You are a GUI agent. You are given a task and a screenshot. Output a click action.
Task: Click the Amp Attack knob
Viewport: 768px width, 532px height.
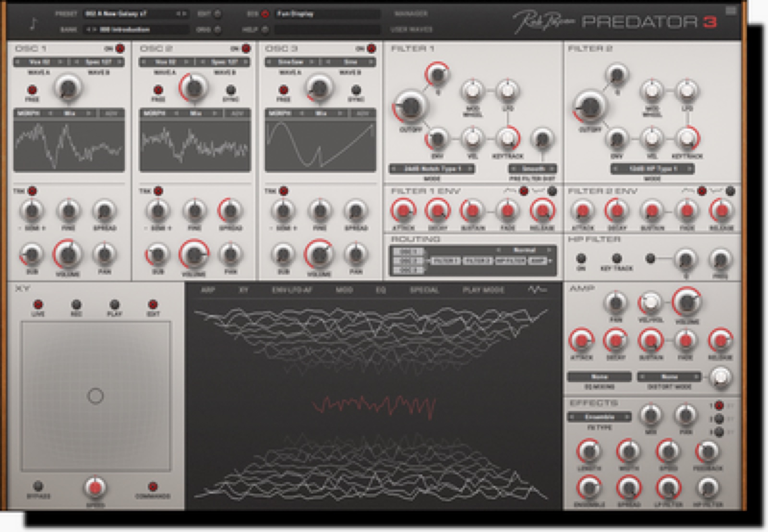(581, 340)
